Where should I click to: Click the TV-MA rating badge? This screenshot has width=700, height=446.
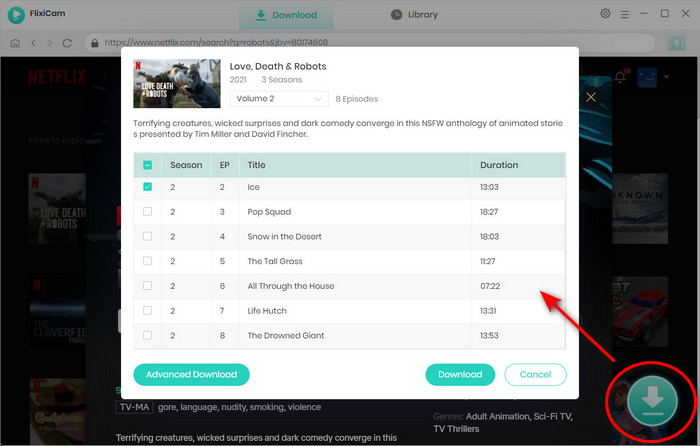[x=134, y=407]
